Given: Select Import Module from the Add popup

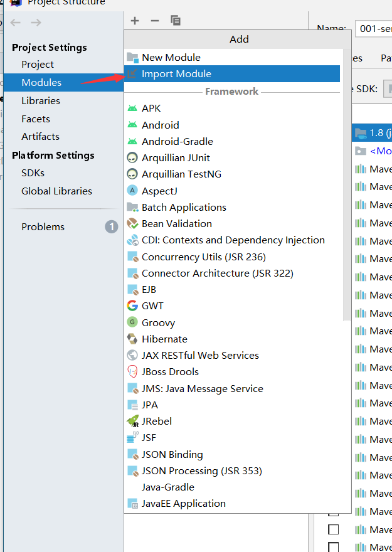Looking at the screenshot, I should click(x=176, y=74).
